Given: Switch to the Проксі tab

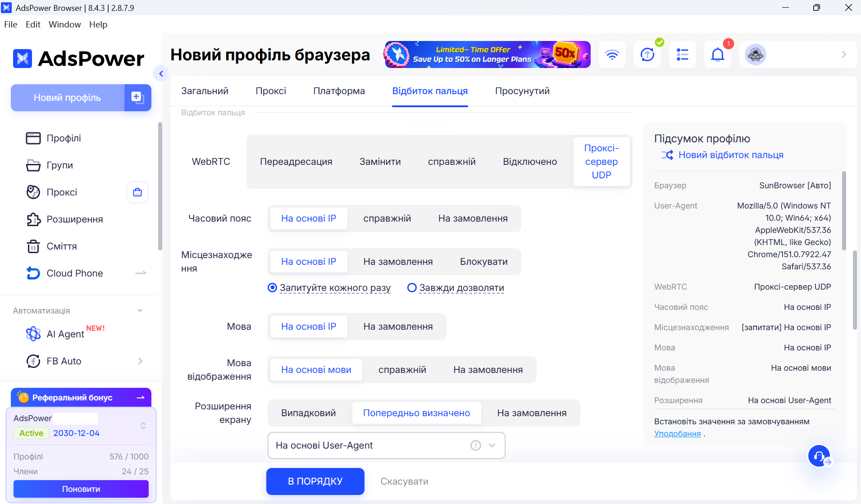Looking at the screenshot, I should click(271, 91).
